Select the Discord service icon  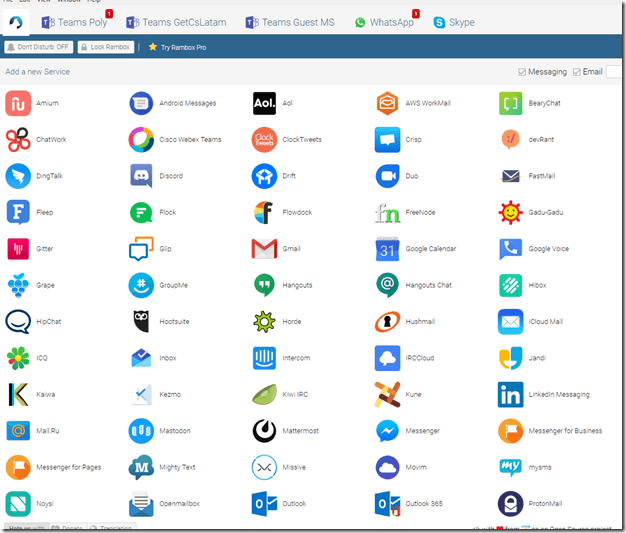[141, 176]
